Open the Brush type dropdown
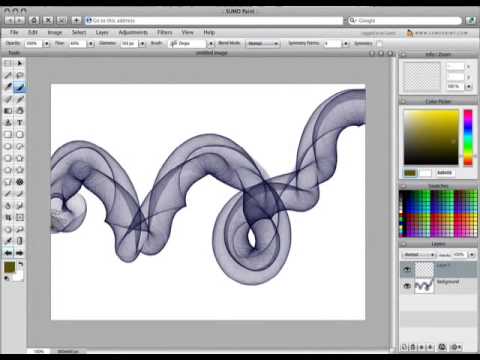This screenshot has height=360, width=480. click(211, 44)
